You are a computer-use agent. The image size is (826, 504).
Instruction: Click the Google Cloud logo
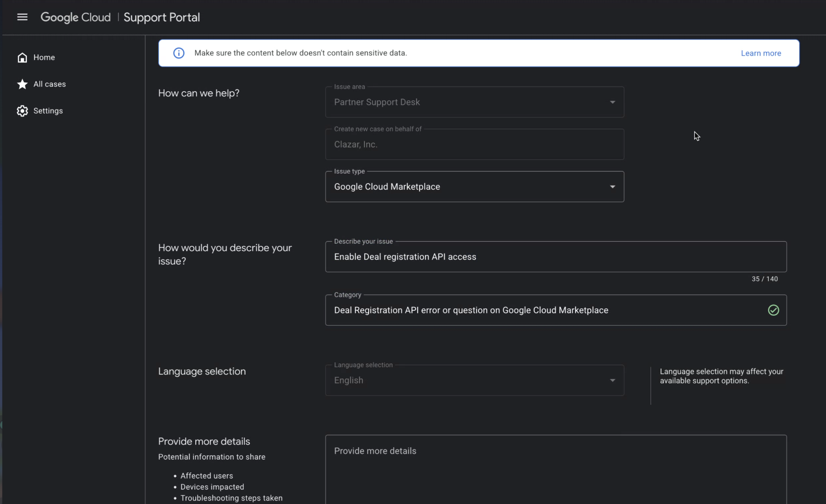tap(76, 17)
